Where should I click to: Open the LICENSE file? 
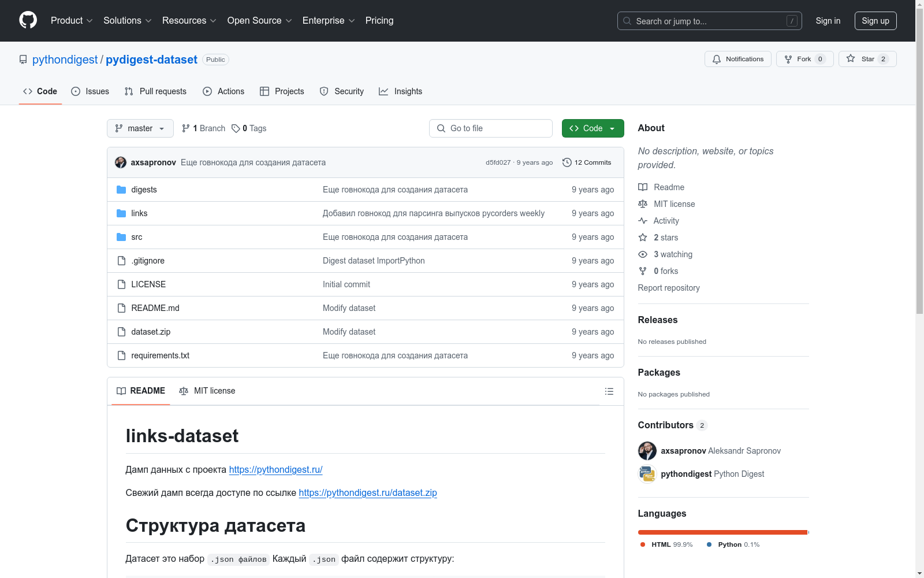click(x=148, y=284)
